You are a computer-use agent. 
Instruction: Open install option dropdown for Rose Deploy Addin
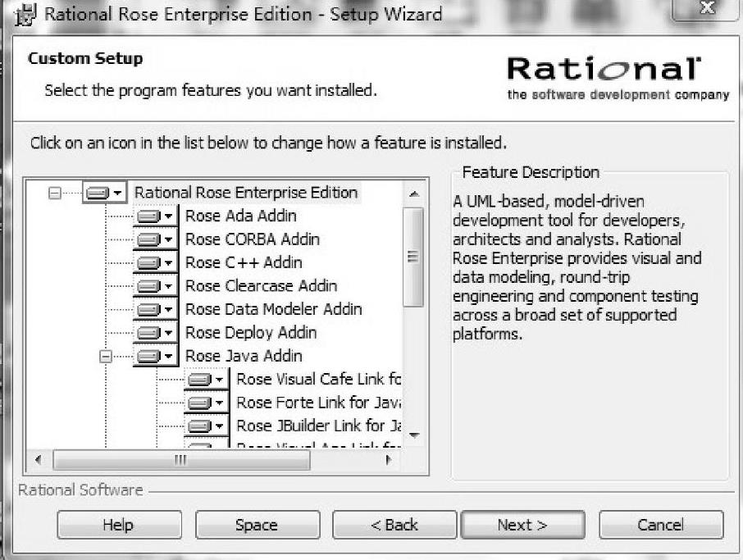coord(156,333)
